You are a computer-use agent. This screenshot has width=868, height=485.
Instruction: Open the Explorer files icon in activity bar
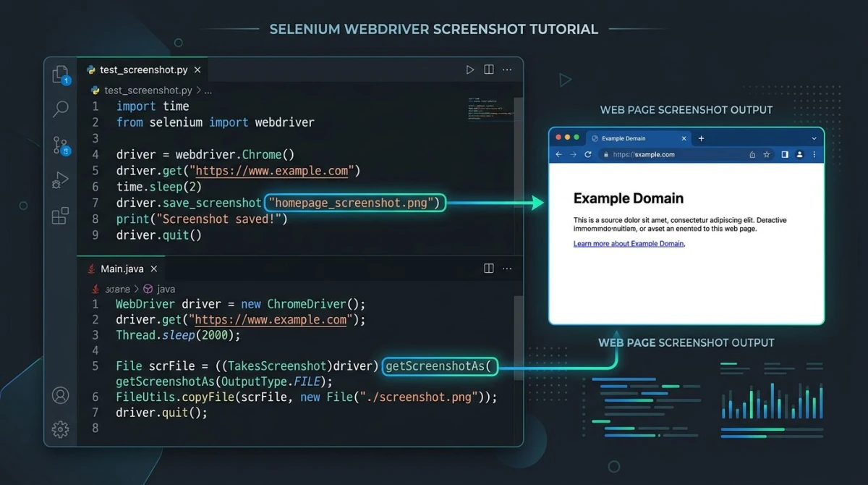pos(61,75)
